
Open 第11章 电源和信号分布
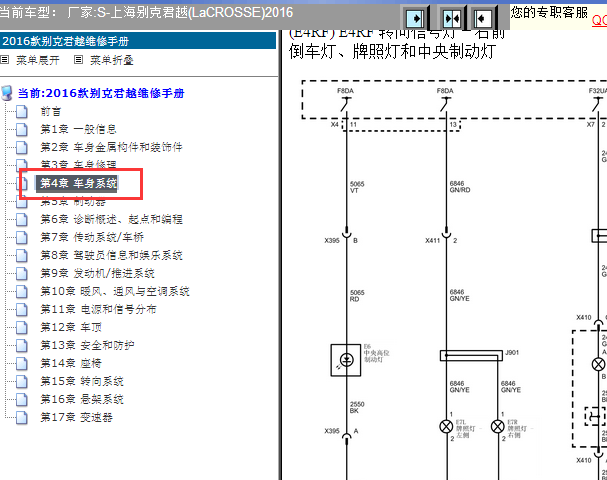98,309
